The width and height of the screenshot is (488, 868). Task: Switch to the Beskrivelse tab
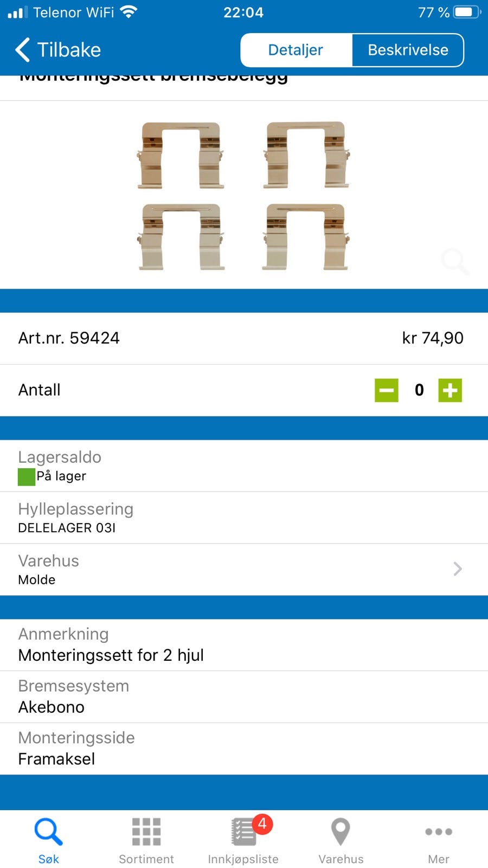point(408,49)
